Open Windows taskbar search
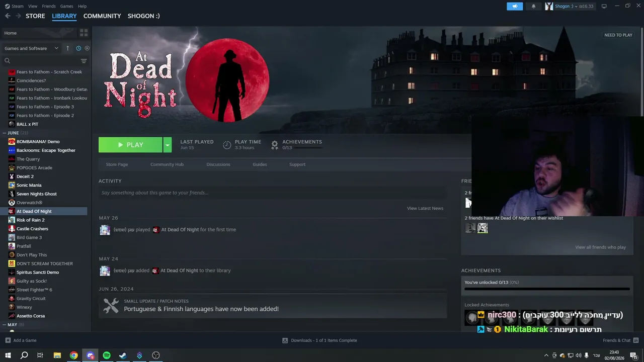Screen dimensions: 644x362 click(24, 355)
